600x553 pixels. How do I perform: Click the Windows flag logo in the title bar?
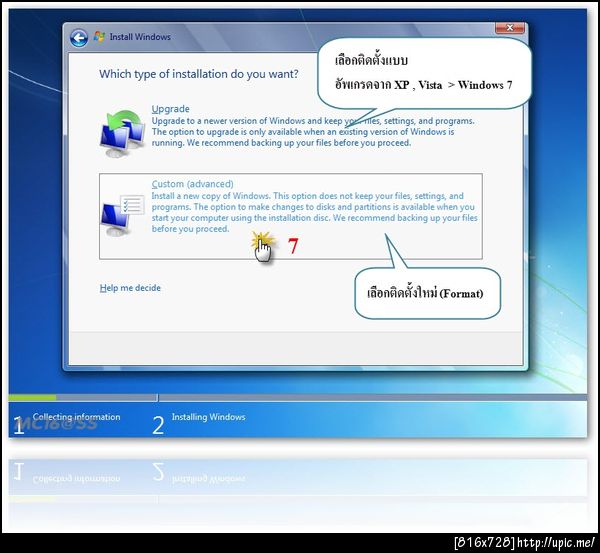(x=99, y=37)
